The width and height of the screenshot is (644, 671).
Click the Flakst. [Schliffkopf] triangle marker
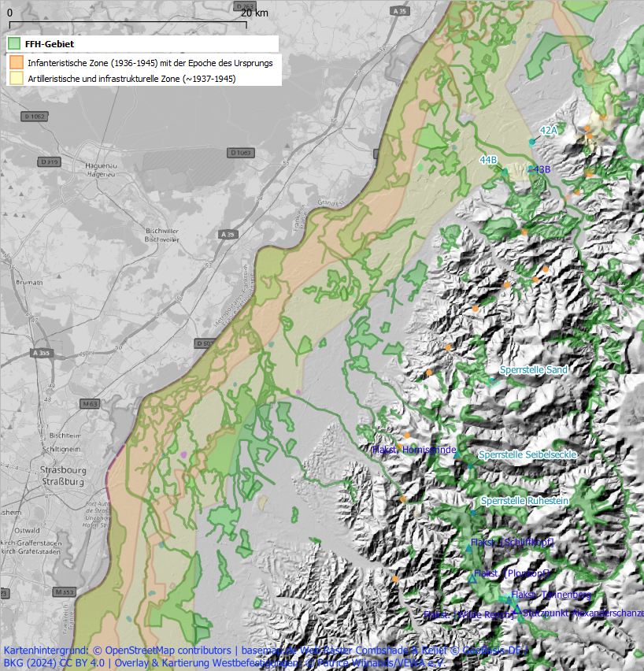click(468, 549)
